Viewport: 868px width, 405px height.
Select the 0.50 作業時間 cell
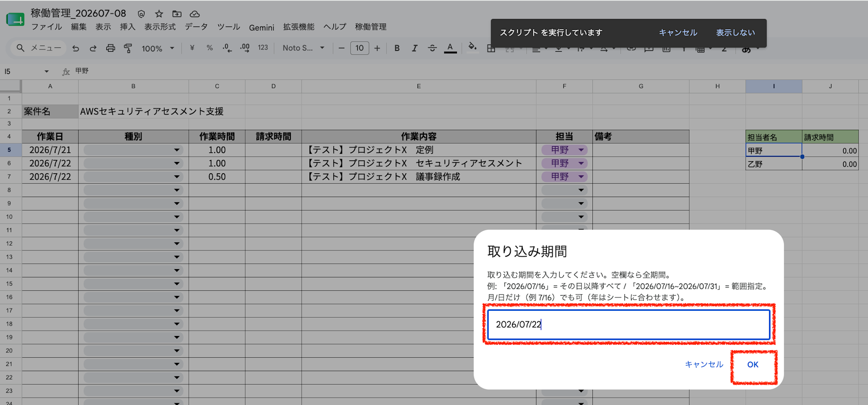point(217,177)
